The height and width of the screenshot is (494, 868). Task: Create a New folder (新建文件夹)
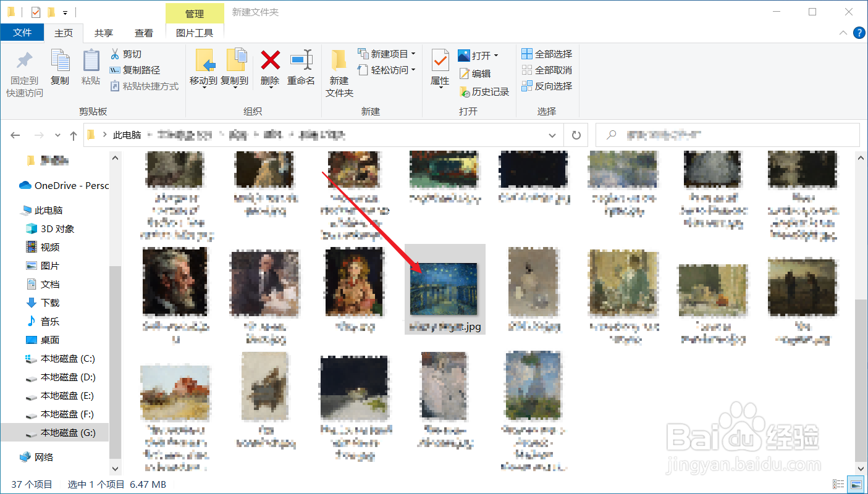click(339, 73)
